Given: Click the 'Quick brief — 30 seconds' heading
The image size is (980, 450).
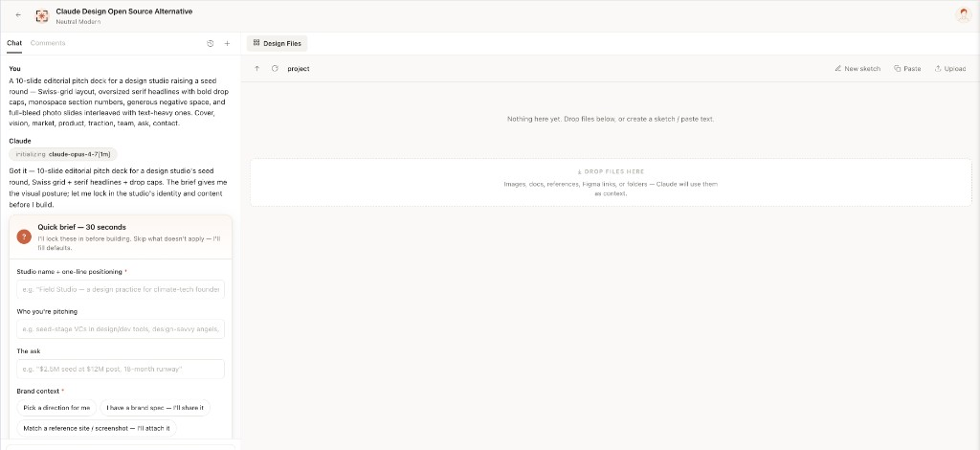Looking at the screenshot, I should (x=82, y=227).
